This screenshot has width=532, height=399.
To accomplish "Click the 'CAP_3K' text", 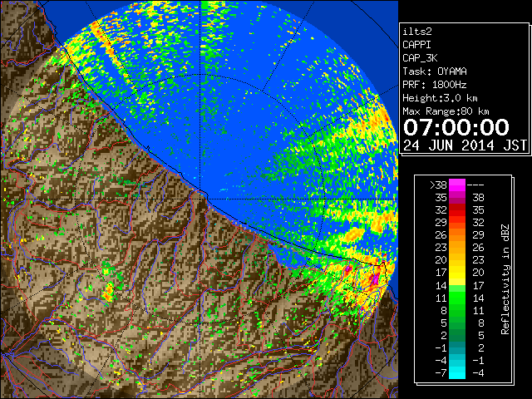I will click(420, 58).
